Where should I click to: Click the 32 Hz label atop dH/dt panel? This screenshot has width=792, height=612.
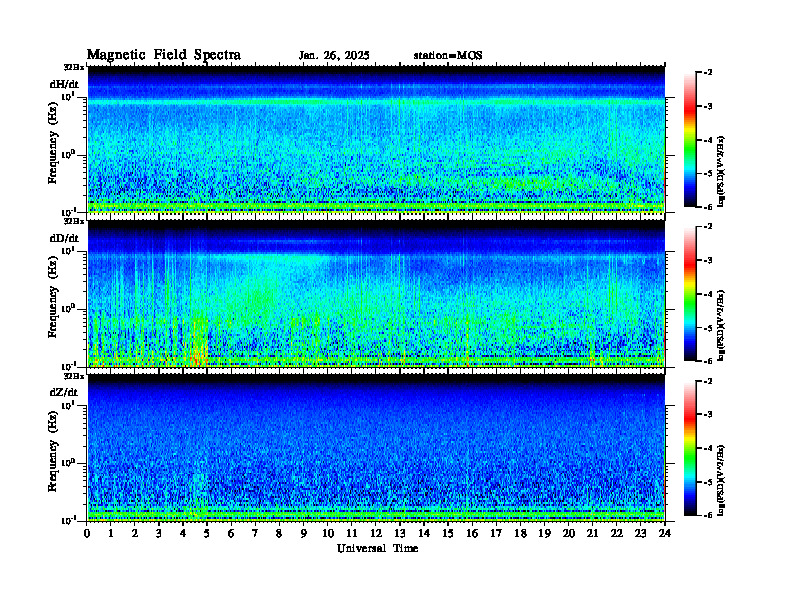pyautogui.click(x=74, y=67)
